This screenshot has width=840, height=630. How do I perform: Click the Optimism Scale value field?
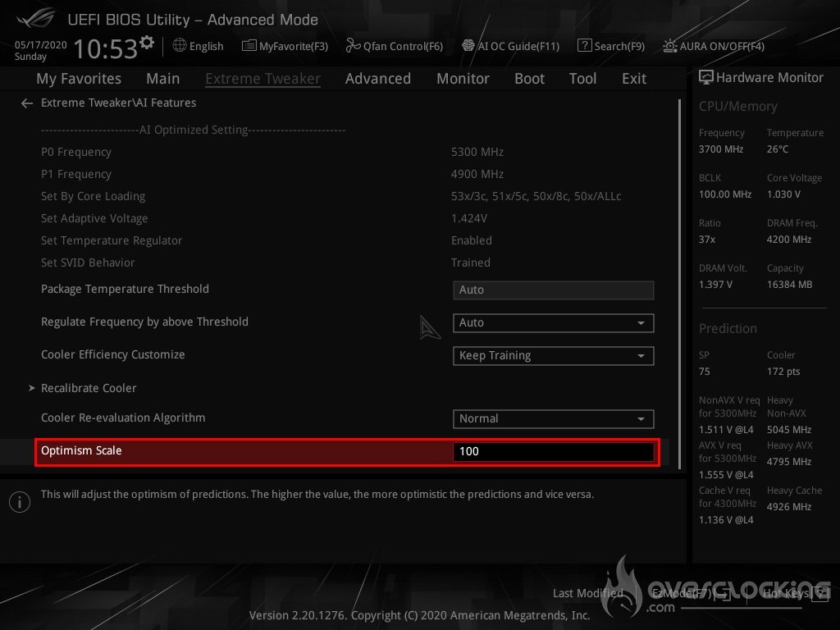[x=553, y=451]
